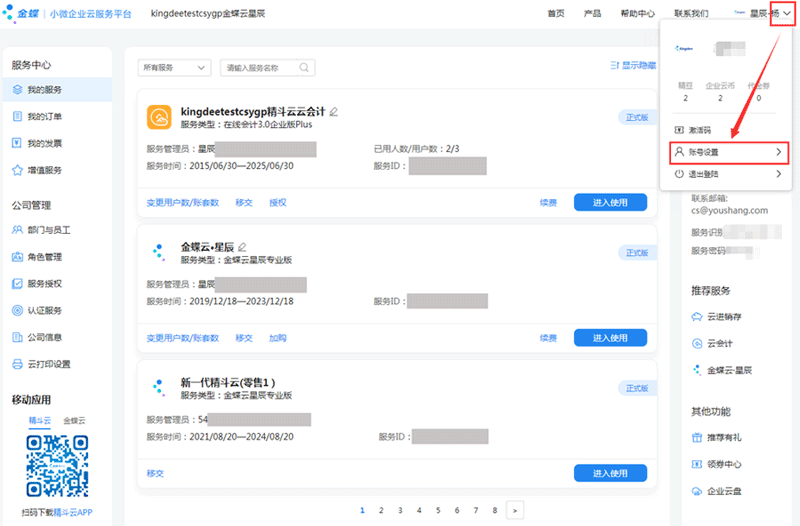Click 进入使用 for 新一代精斗云(零售1)
Screen dimensions: 800x526
(610, 473)
